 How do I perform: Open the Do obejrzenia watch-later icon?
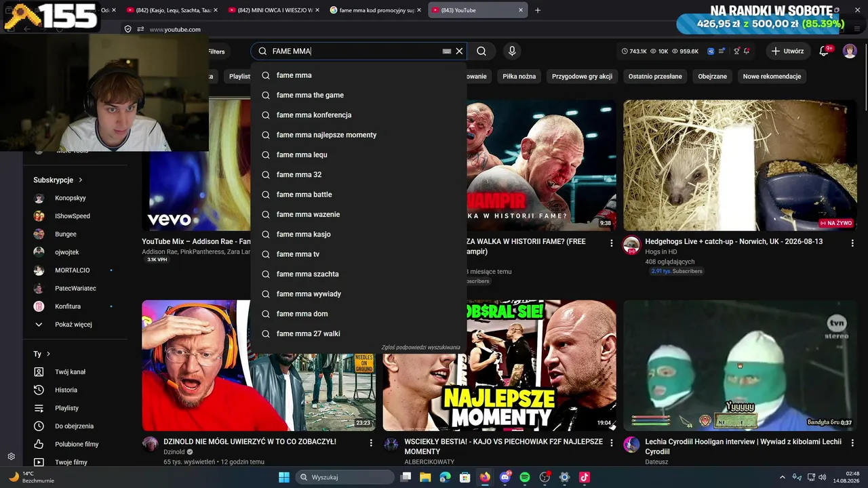(x=39, y=426)
